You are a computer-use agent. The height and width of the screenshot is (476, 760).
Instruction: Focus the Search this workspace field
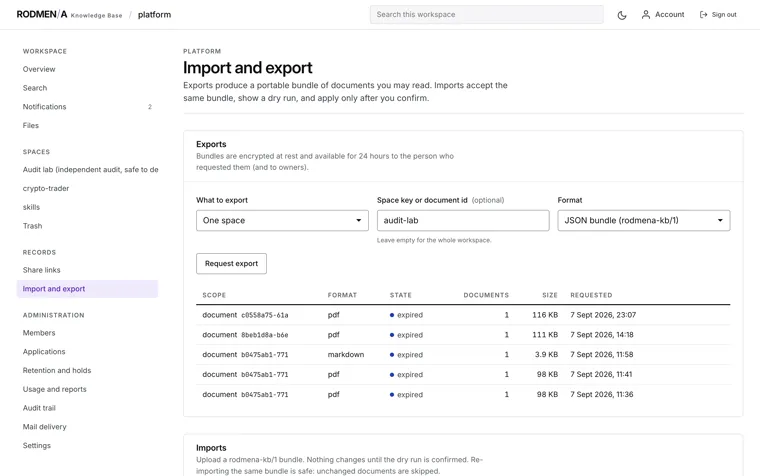click(x=487, y=15)
